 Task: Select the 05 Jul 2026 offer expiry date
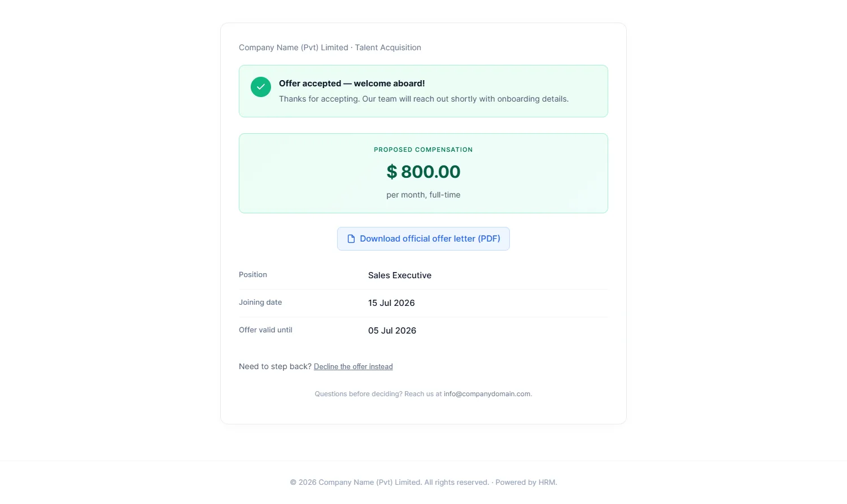[x=392, y=331]
